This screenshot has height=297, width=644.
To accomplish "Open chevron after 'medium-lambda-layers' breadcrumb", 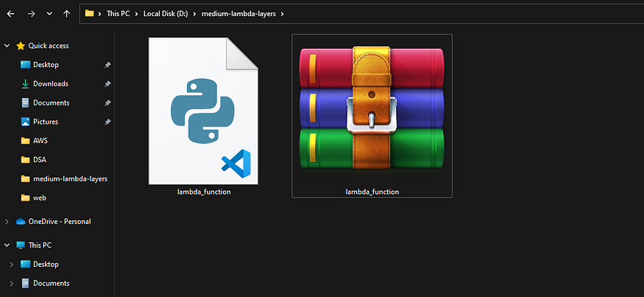I will pos(282,13).
